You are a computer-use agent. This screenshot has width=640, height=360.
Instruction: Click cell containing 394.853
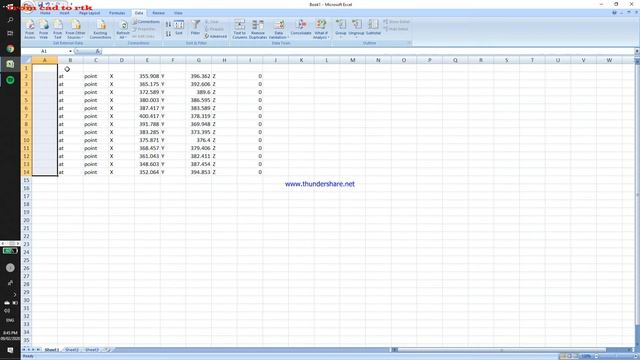tap(199, 172)
